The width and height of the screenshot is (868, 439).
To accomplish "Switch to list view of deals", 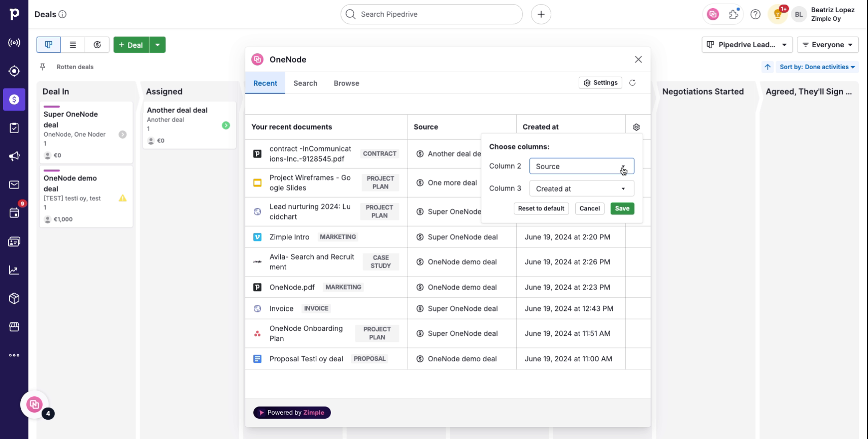I will pyautogui.click(x=73, y=45).
